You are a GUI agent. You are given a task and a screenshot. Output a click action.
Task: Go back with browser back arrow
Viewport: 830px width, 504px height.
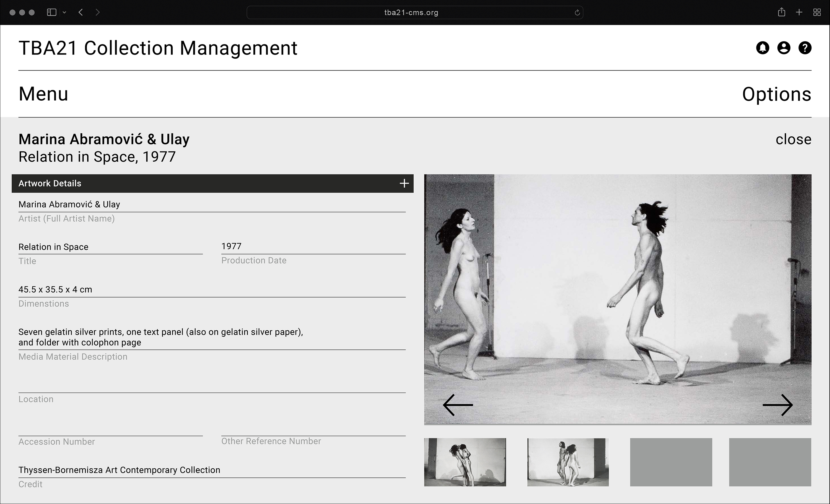coord(81,12)
